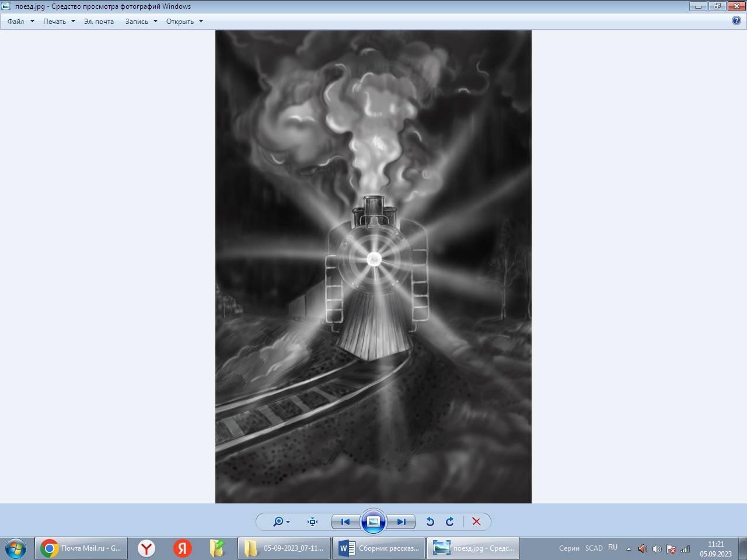Screen dimensions: 747x560
Task: Expand the Печать dropdown menu
Action: 59,22
